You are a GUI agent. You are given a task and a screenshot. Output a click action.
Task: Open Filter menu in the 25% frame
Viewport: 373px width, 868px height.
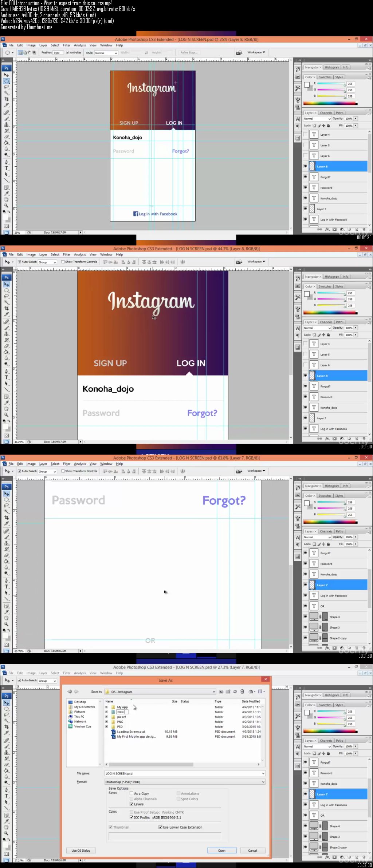click(x=67, y=45)
